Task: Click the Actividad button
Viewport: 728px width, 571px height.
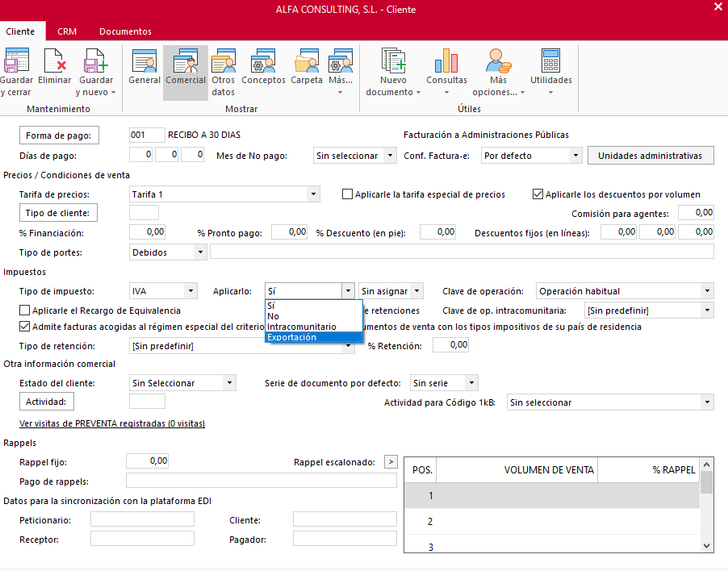Action: (x=47, y=402)
